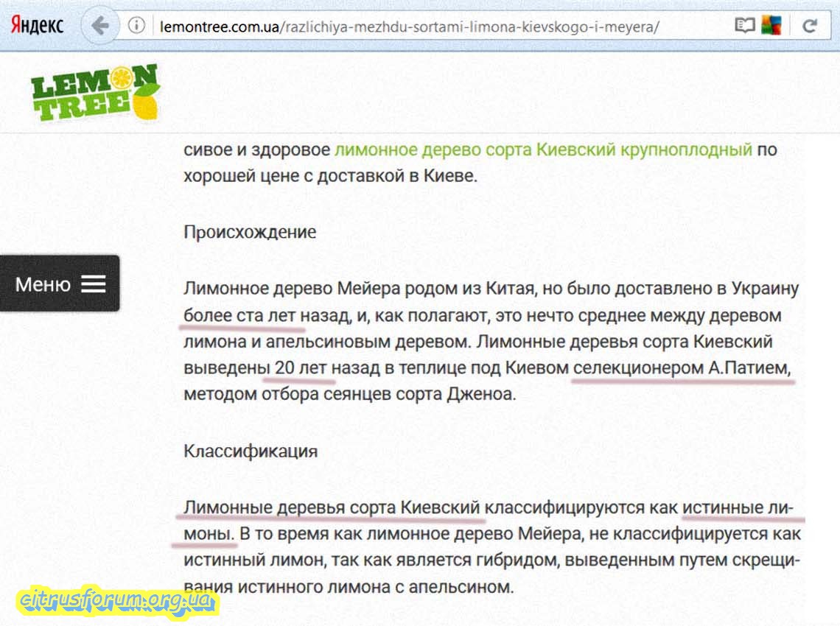Click the Классификация heading
This screenshot has width=840, height=626.
click(251, 451)
